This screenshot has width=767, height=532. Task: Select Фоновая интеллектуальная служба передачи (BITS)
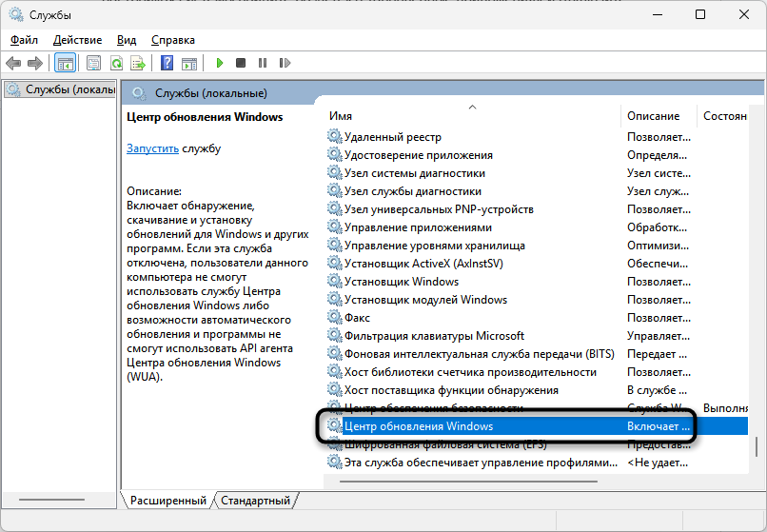[x=479, y=354]
